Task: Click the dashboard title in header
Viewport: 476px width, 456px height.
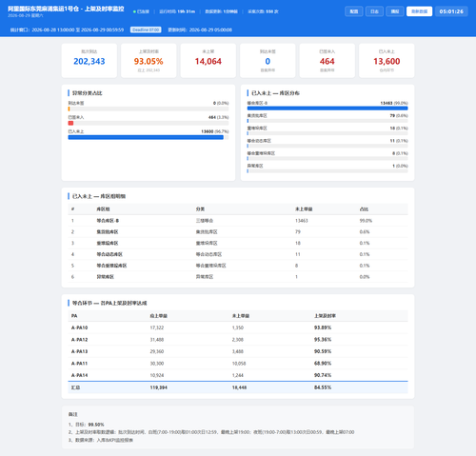Action: coord(66,9)
